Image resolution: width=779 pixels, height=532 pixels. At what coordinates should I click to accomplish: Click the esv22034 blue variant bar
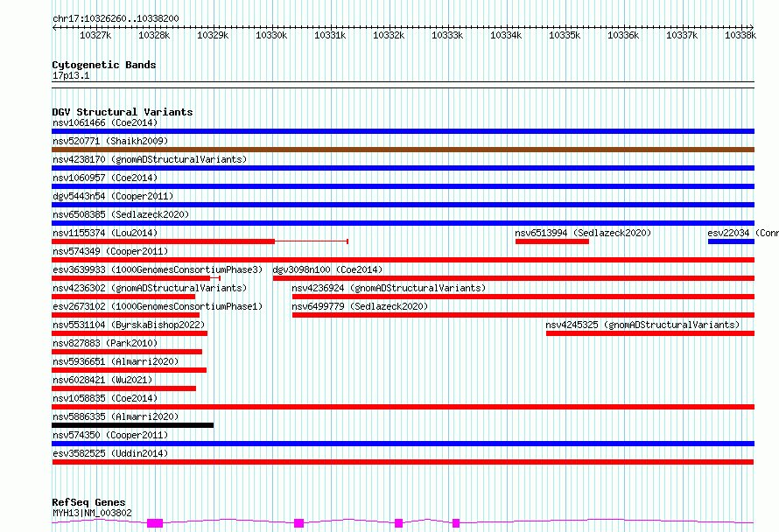click(731, 241)
